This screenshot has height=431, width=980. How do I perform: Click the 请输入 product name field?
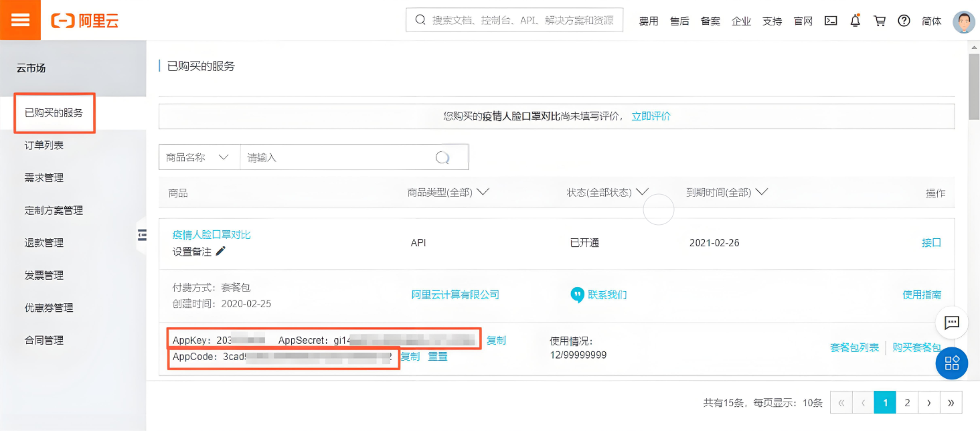click(x=337, y=157)
